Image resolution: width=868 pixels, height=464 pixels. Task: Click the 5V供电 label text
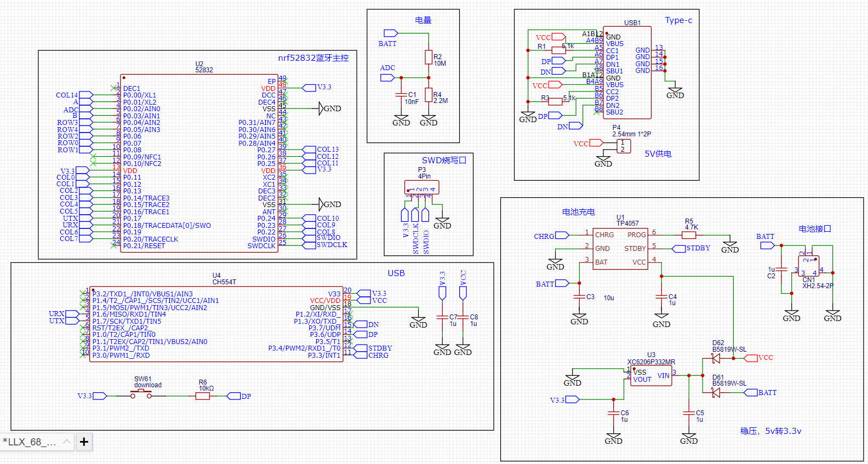point(658,154)
